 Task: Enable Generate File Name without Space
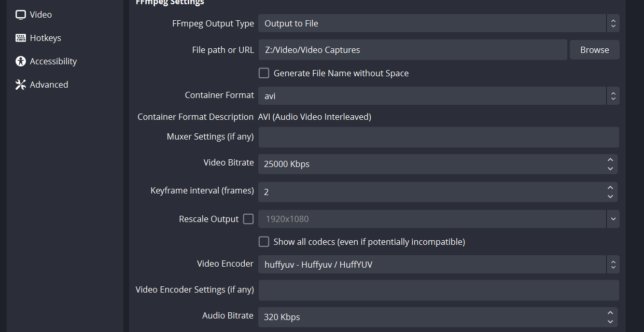pyautogui.click(x=264, y=73)
